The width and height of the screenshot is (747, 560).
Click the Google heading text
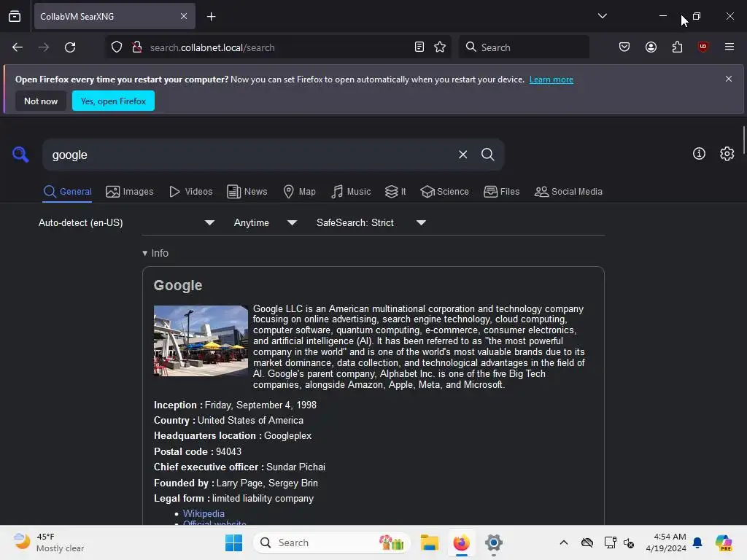tap(178, 285)
